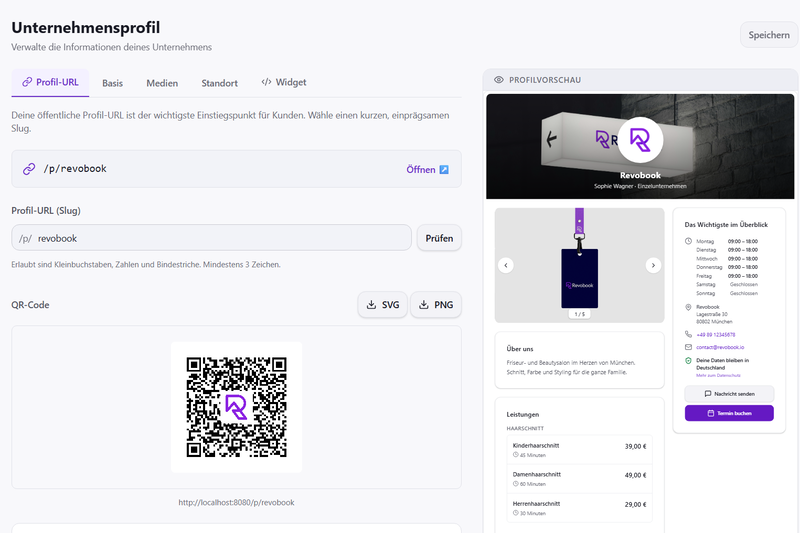Click the Leistungen heading
800x533 pixels.
tap(522, 414)
